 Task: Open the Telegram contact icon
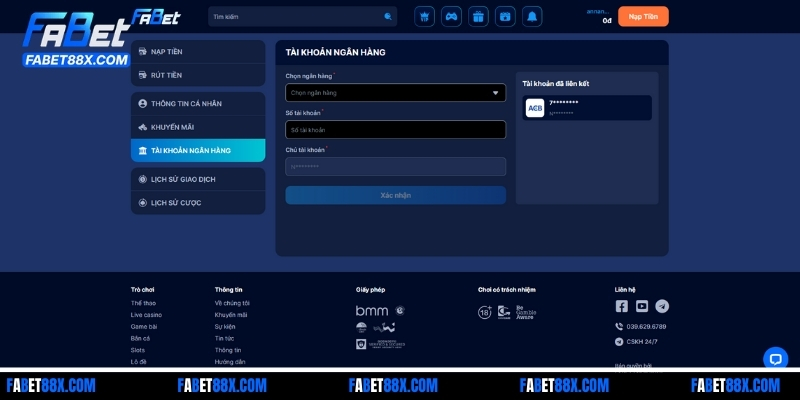tap(662, 306)
